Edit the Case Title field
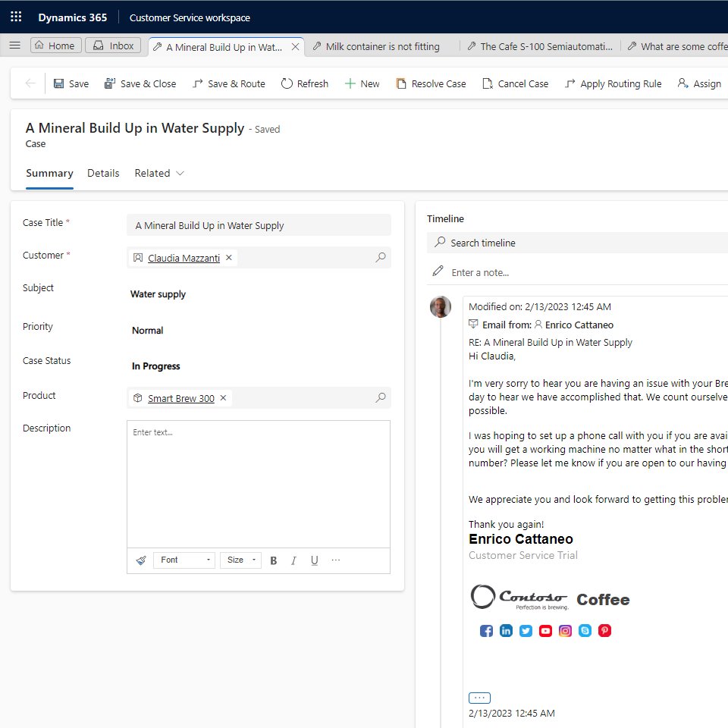 [x=259, y=225]
